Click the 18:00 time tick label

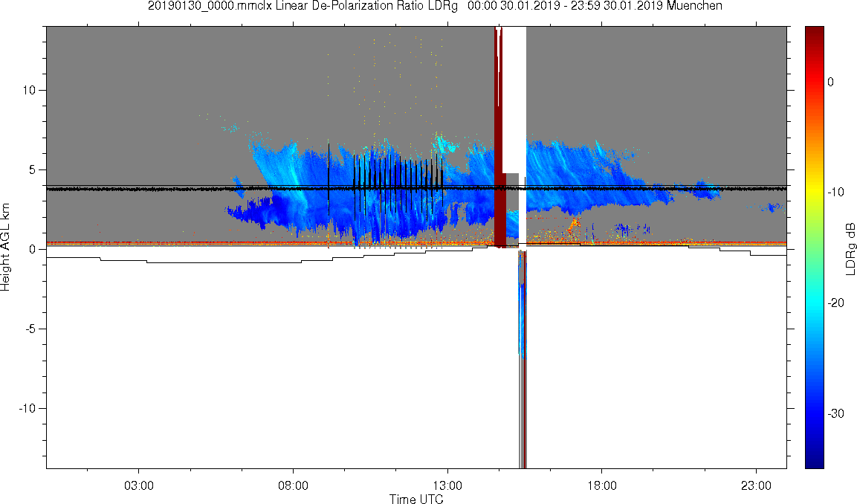[602, 485]
